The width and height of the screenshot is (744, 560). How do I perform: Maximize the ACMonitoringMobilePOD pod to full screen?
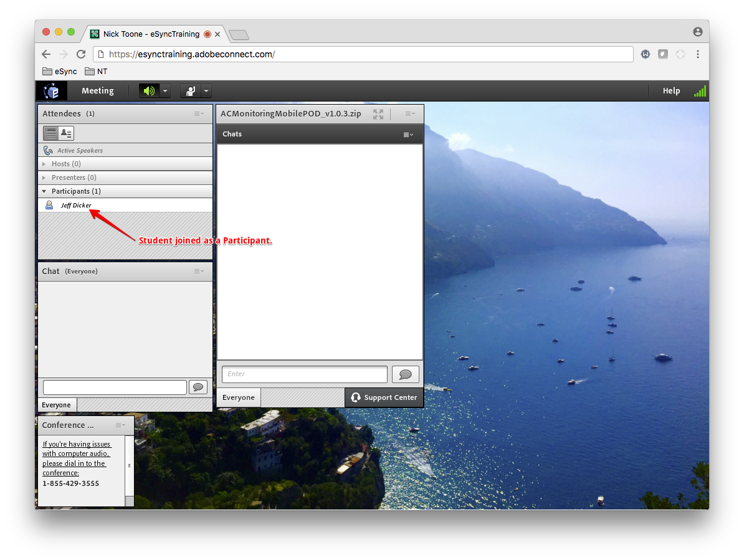pyautogui.click(x=378, y=114)
